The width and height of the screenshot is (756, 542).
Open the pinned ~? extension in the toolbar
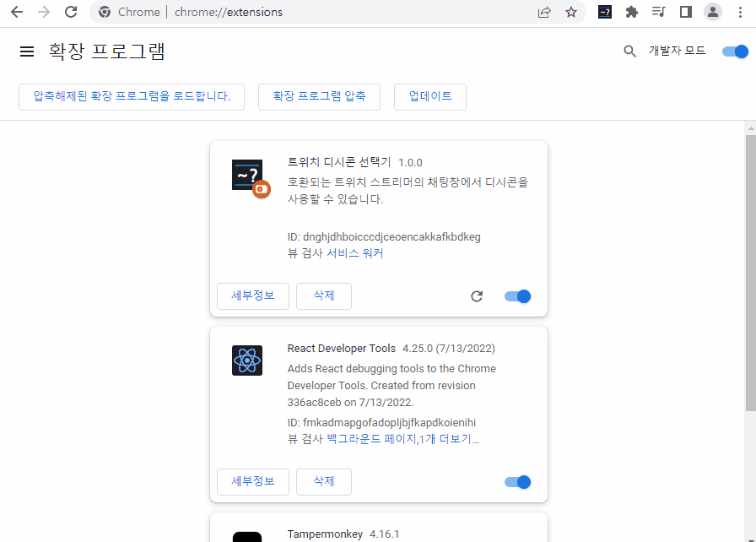605,12
